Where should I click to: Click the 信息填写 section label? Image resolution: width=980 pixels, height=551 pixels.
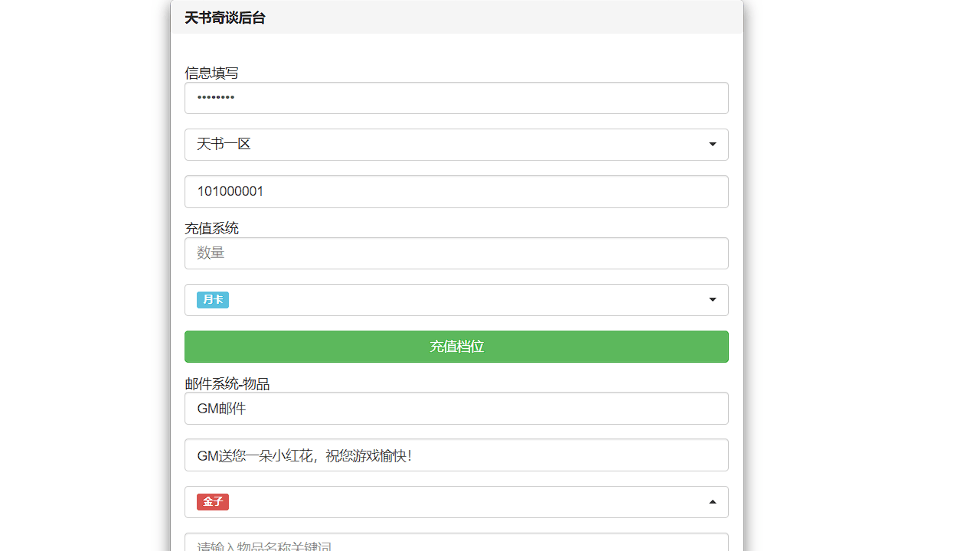click(x=211, y=73)
